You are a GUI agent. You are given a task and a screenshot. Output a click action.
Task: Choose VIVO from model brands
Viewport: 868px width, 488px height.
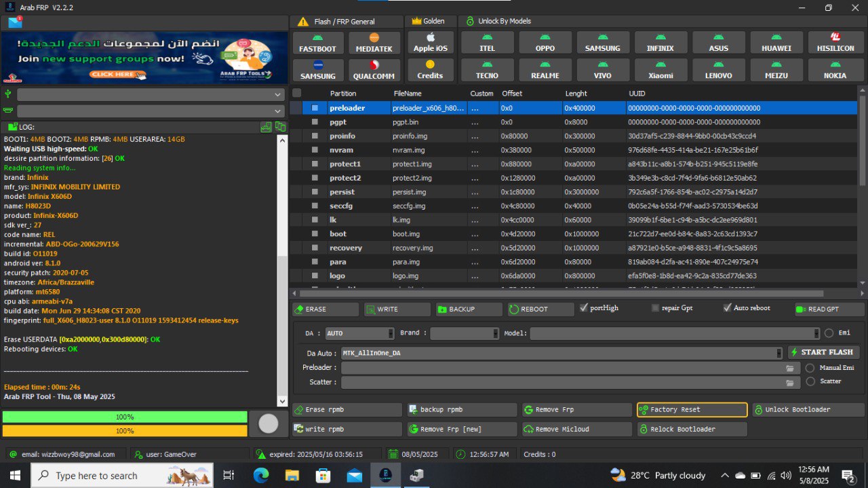click(603, 70)
